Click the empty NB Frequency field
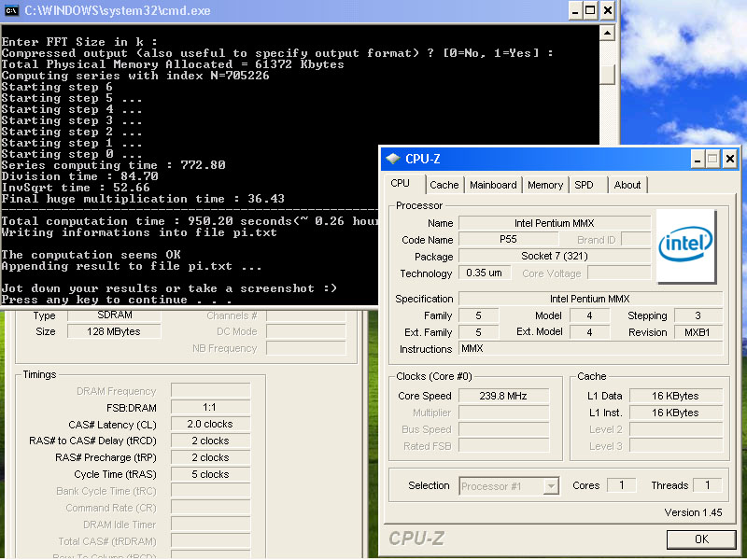The image size is (747, 560). [306, 348]
